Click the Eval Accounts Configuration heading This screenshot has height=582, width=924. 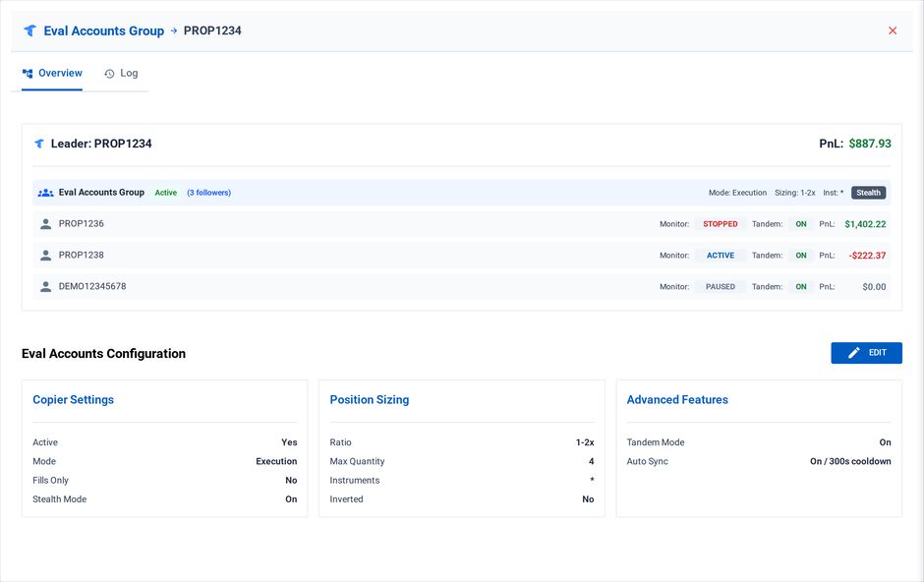(104, 354)
